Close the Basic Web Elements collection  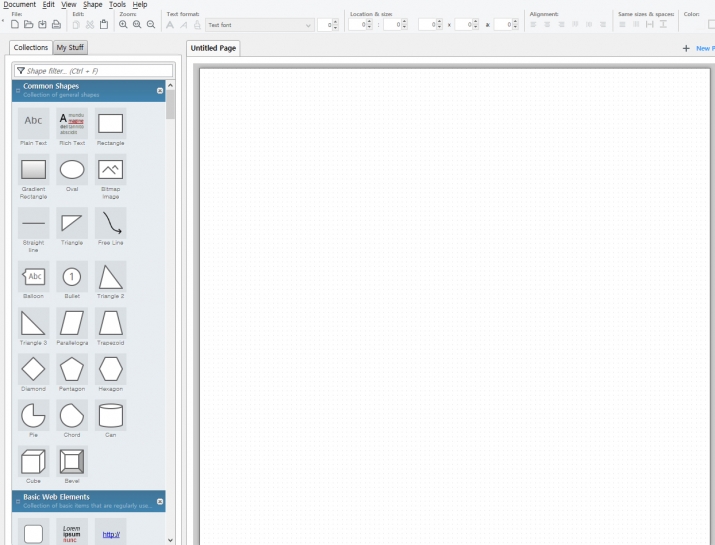pos(160,502)
